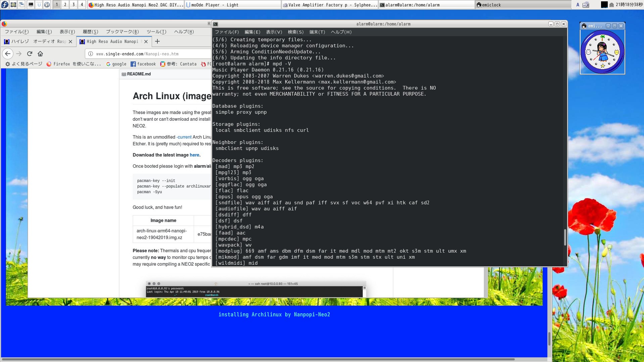The height and width of the screenshot is (362, 644).
Task: Show site info for single-ended.com
Action: [x=91, y=54]
